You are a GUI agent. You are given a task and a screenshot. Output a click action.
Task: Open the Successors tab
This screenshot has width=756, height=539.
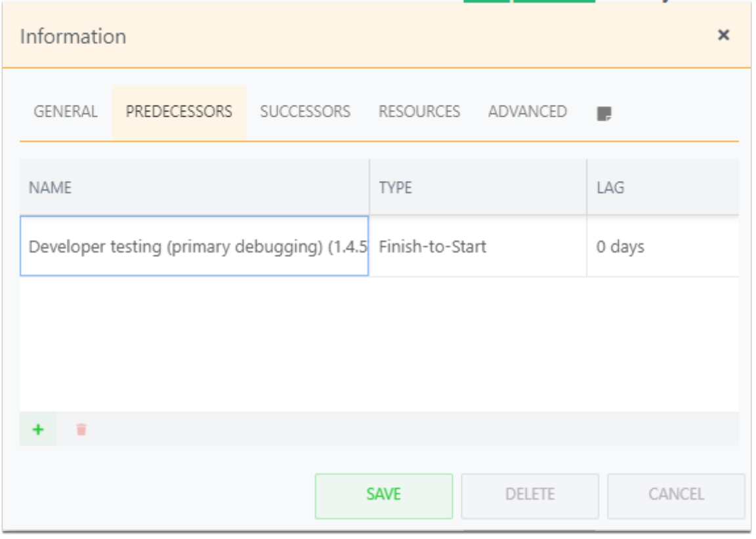[x=305, y=111]
